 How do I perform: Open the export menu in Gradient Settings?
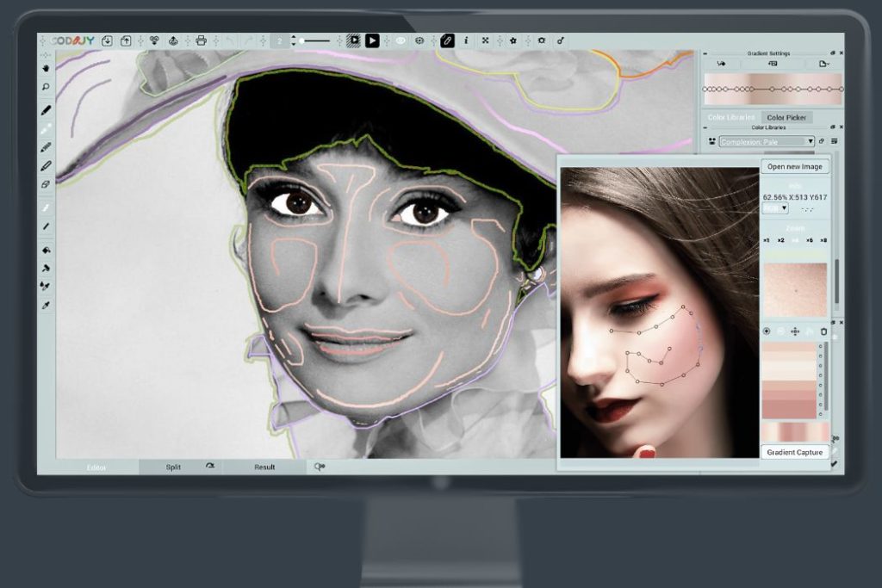(823, 63)
